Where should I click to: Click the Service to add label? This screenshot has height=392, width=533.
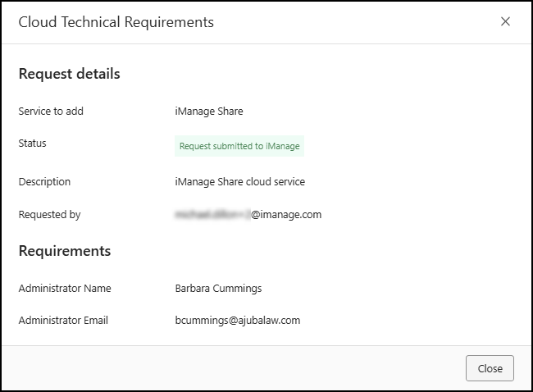click(51, 112)
